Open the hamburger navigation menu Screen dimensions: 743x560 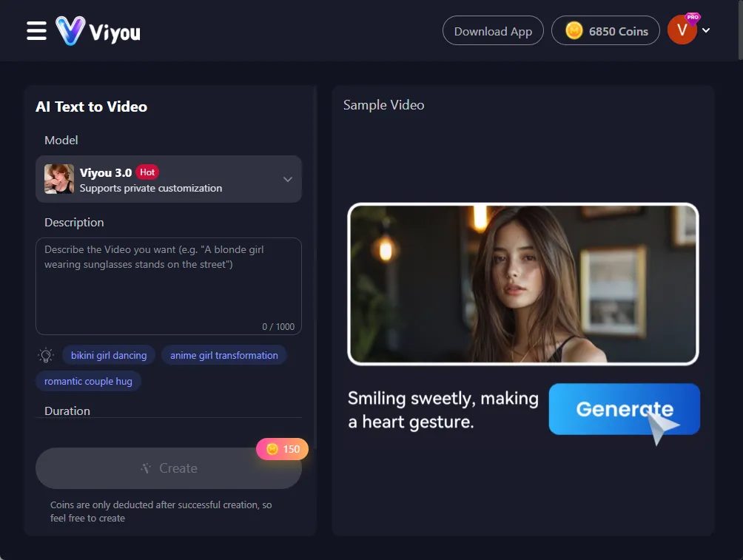click(x=35, y=30)
